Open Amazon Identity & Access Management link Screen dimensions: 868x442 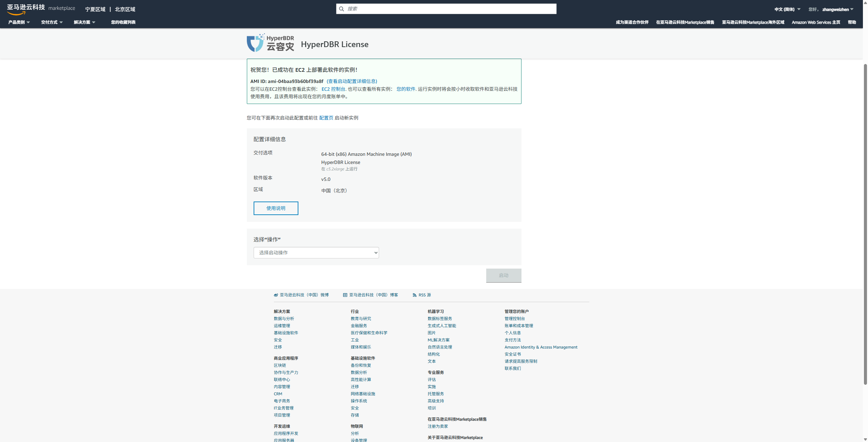[x=541, y=347]
